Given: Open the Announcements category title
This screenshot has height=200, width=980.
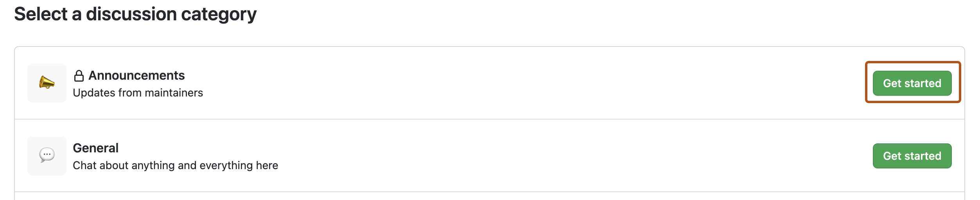Looking at the screenshot, I should 136,75.
